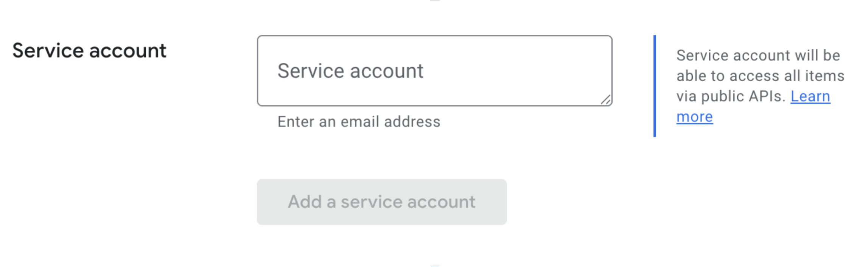The height and width of the screenshot is (267, 868).
Task: Click the service account access warning text
Action: [761, 76]
